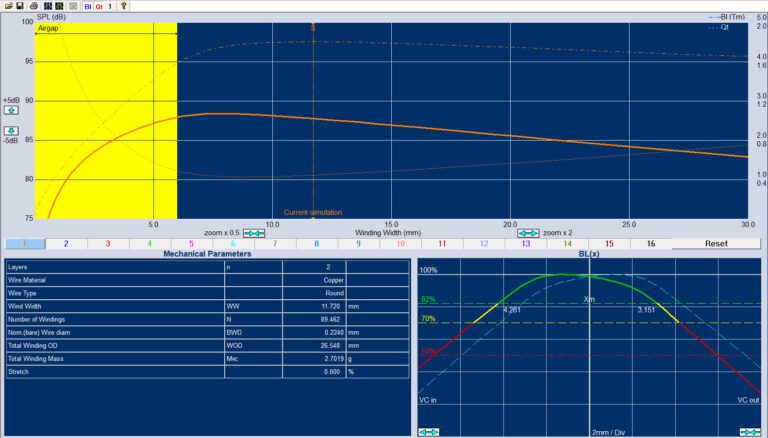This screenshot has width=768, height=438.
Task: Click the save floppy disk icon
Action: pyautogui.click(x=20, y=6)
